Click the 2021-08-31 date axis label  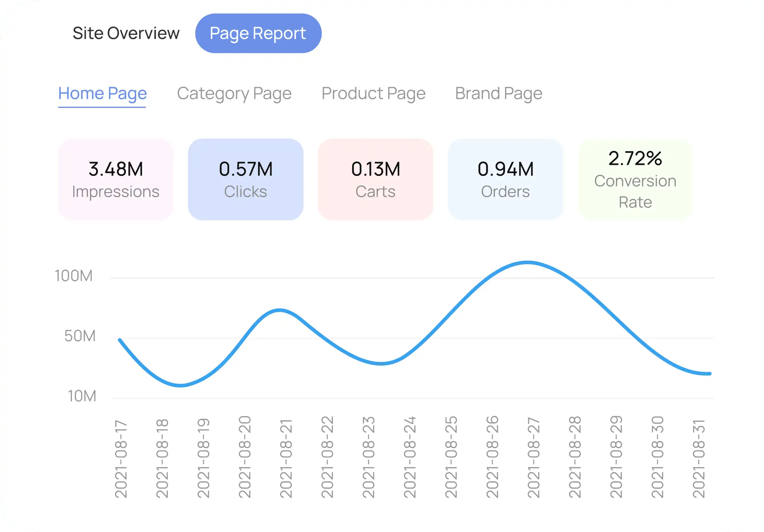tap(699, 459)
